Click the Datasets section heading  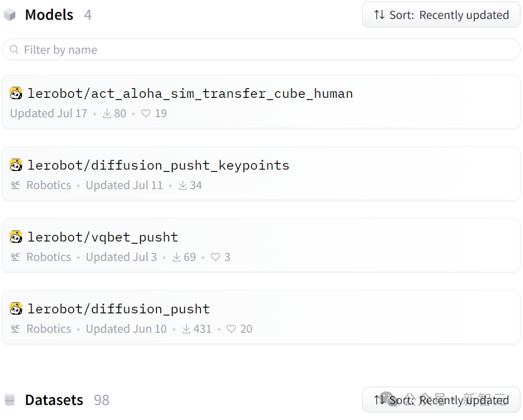[x=54, y=400]
